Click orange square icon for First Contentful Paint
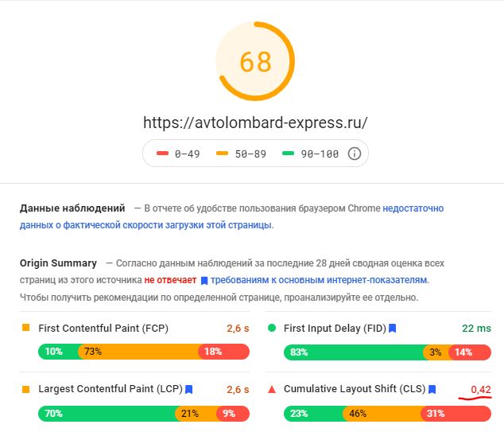The height and width of the screenshot is (432, 504). tap(26, 328)
